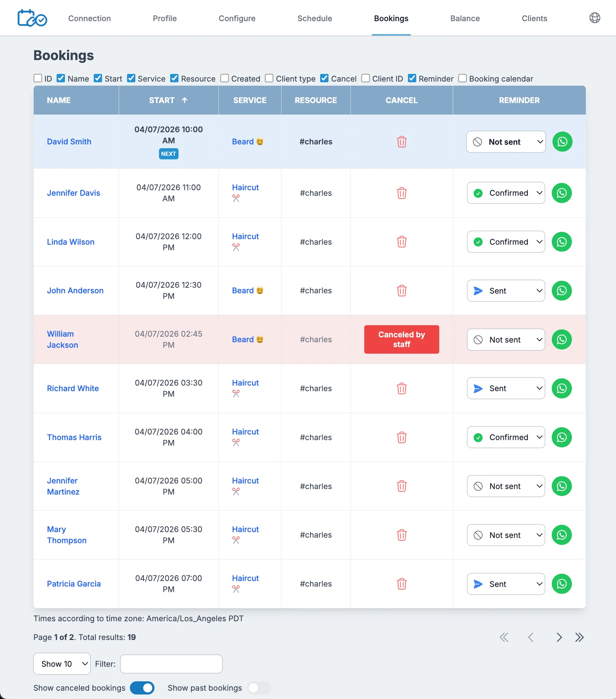Viewport: 616px width, 699px height.
Task: Open WhatsApp chat for David Smith
Action: coord(562,142)
